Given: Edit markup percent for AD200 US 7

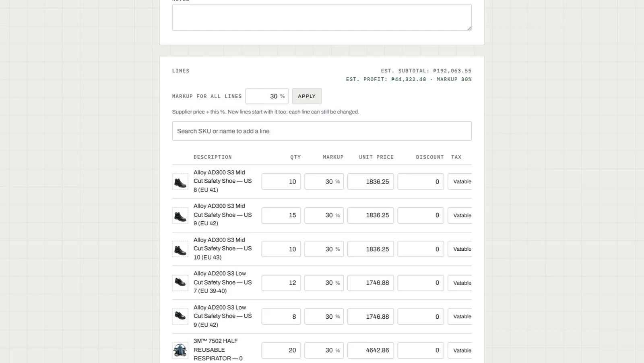Looking at the screenshot, I should point(324,283).
